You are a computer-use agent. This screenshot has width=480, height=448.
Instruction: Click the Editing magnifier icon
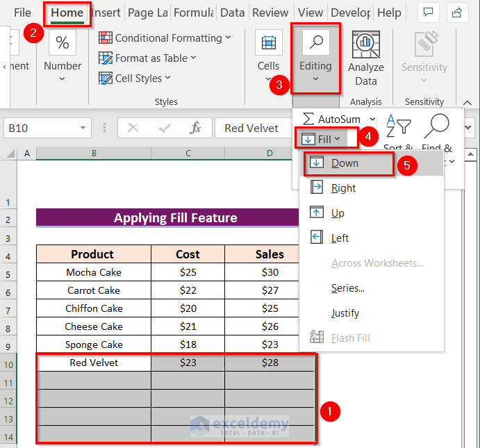pyautogui.click(x=316, y=42)
